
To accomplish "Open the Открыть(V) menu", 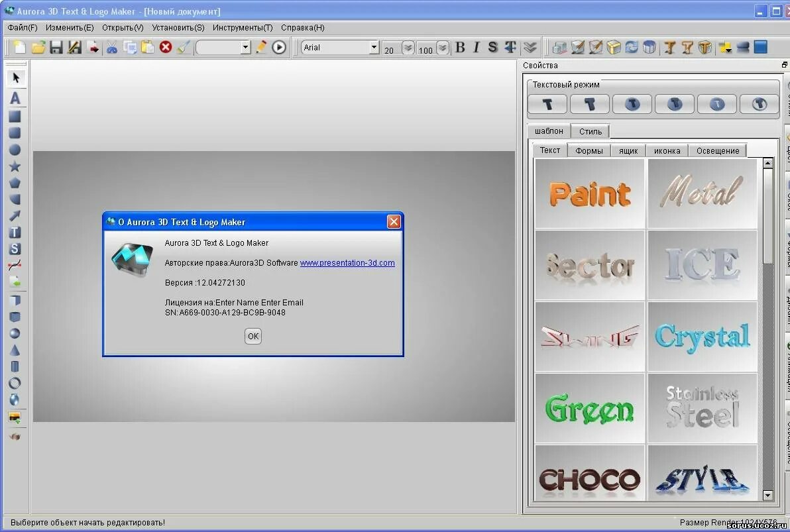I will point(123,28).
